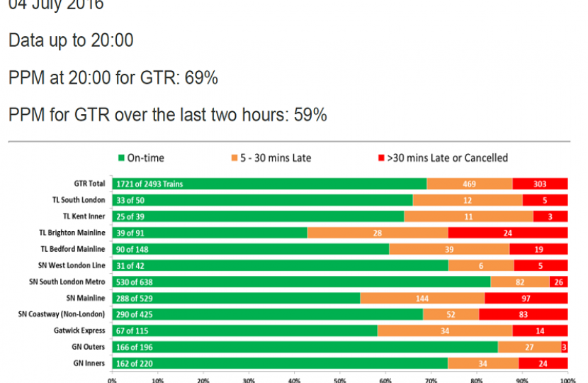Image resolution: width=588 pixels, height=383 pixels.
Task: Click the PPM at 20:00 for GTR text
Action: click(113, 78)
